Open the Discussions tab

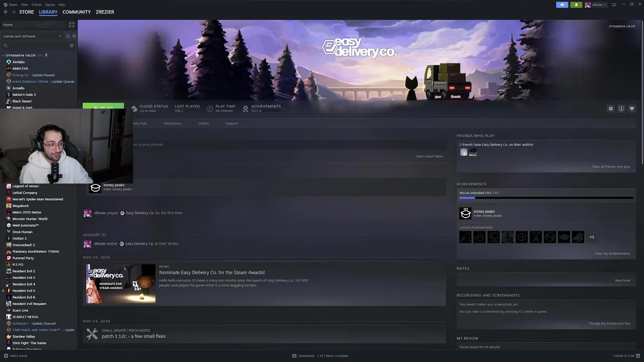(x=173, y=123)
